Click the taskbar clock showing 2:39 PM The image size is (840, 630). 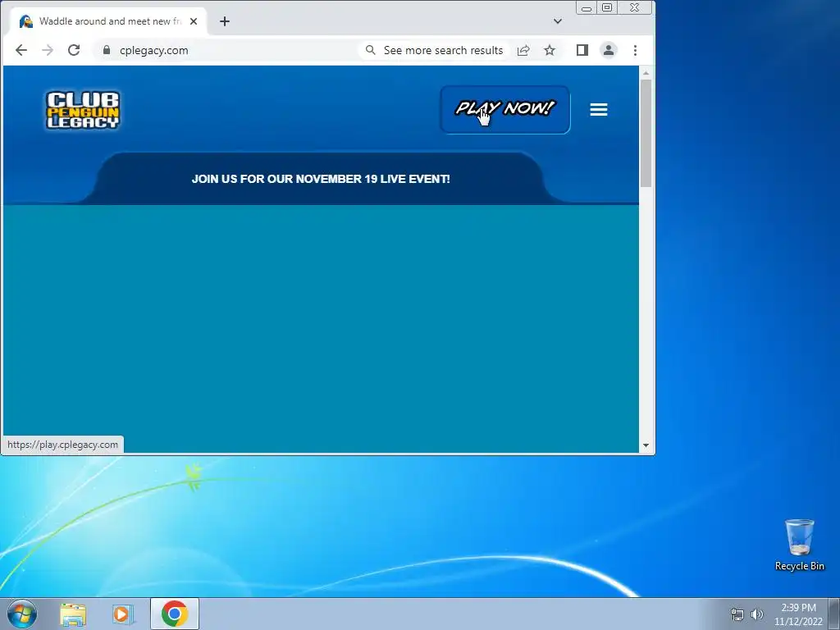(x=798, y=614)
